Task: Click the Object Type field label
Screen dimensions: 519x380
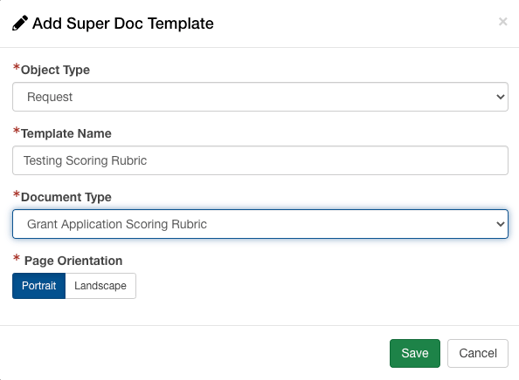Action: (55, 70)
